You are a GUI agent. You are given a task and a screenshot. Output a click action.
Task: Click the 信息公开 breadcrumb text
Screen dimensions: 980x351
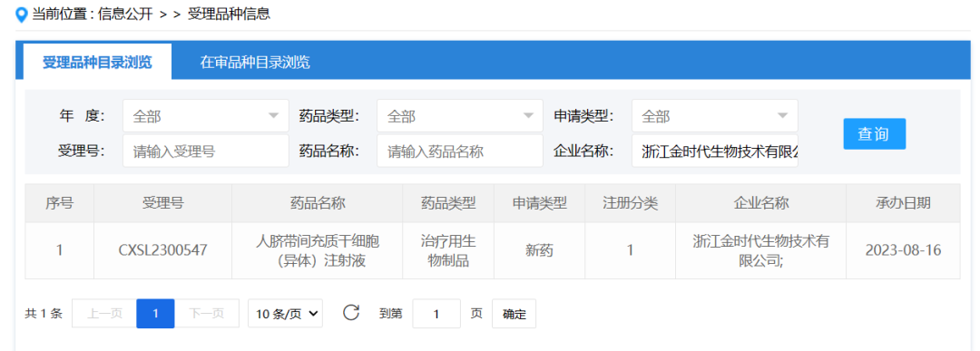tap(125, 15)
